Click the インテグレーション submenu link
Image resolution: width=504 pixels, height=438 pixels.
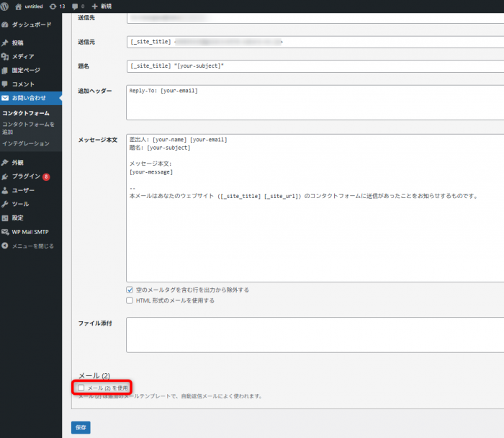26,143
